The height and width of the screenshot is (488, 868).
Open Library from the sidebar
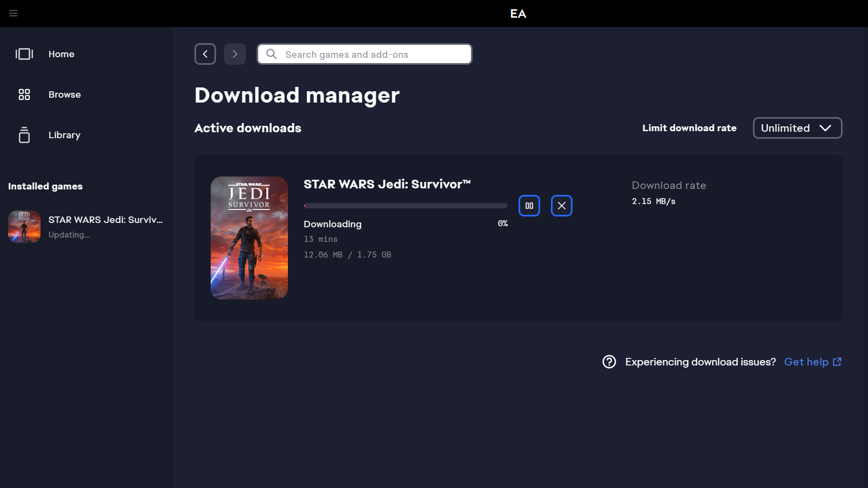click(x=64, y=135)
